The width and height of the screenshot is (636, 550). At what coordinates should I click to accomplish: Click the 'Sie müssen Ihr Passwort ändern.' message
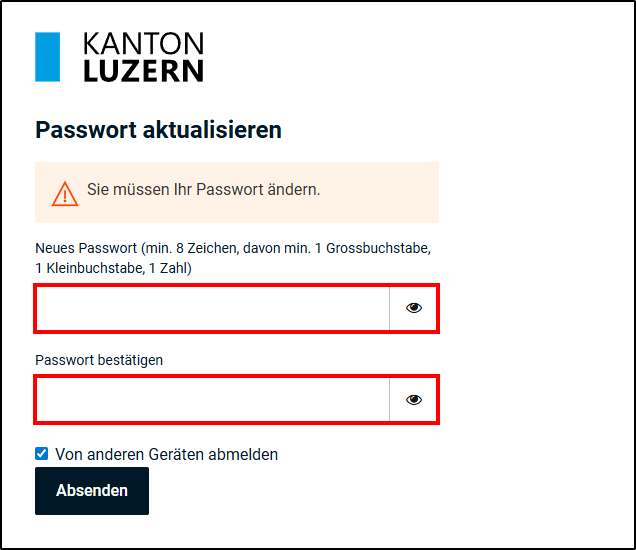coord(203,190)
